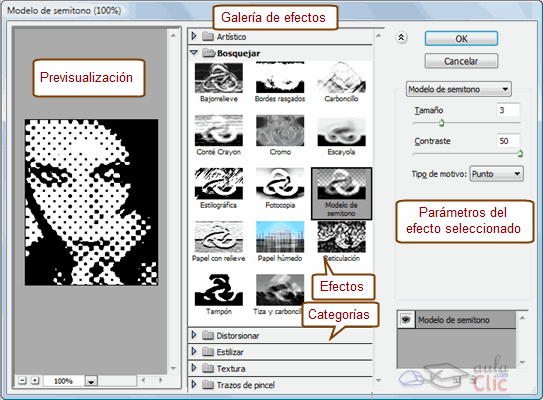The image size is (543, 400).
Task: Collapse the effects gallery with double-chevron button
Action: [x=401, y=37]
